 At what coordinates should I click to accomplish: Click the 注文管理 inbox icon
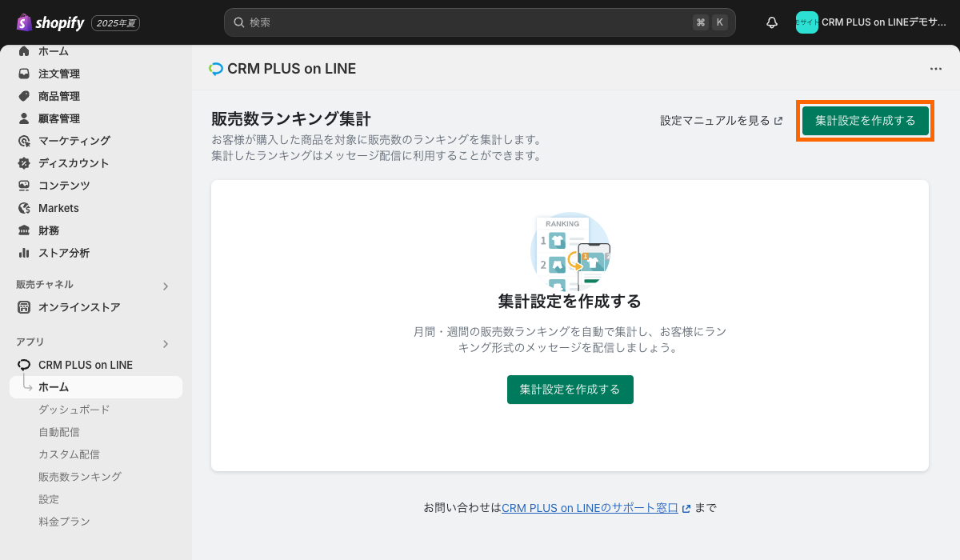(24, 74)
